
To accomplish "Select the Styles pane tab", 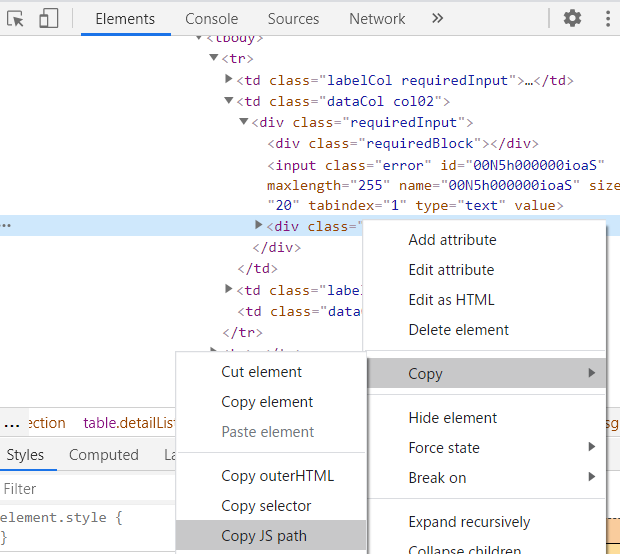I will [25, 455].
